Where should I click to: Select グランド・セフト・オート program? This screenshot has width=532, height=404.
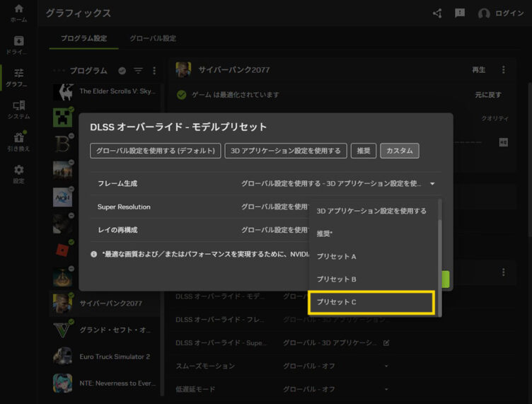105,330
